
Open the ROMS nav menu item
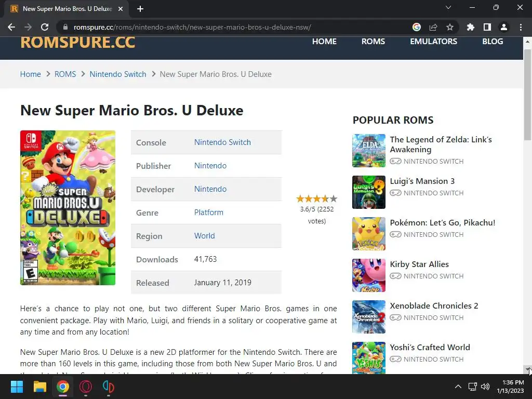pos(373,42)
